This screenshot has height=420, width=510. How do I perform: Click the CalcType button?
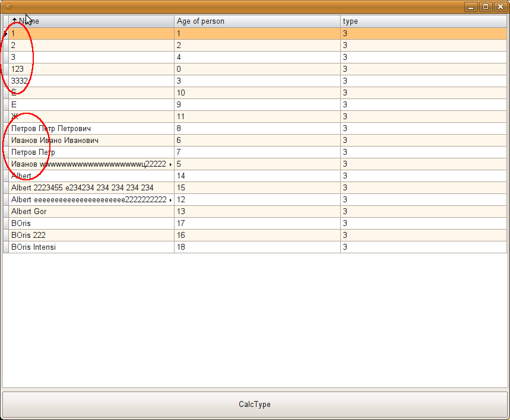pos(255,405)
